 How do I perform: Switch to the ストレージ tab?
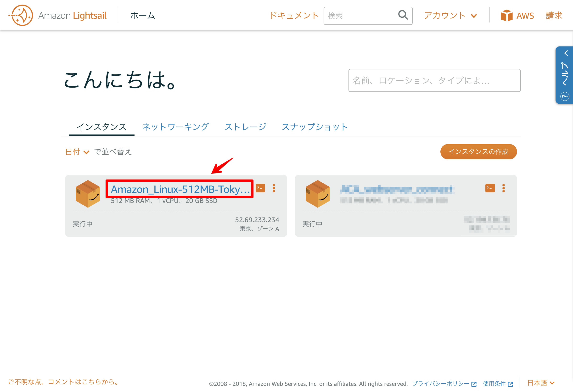(x=246, y=127)
